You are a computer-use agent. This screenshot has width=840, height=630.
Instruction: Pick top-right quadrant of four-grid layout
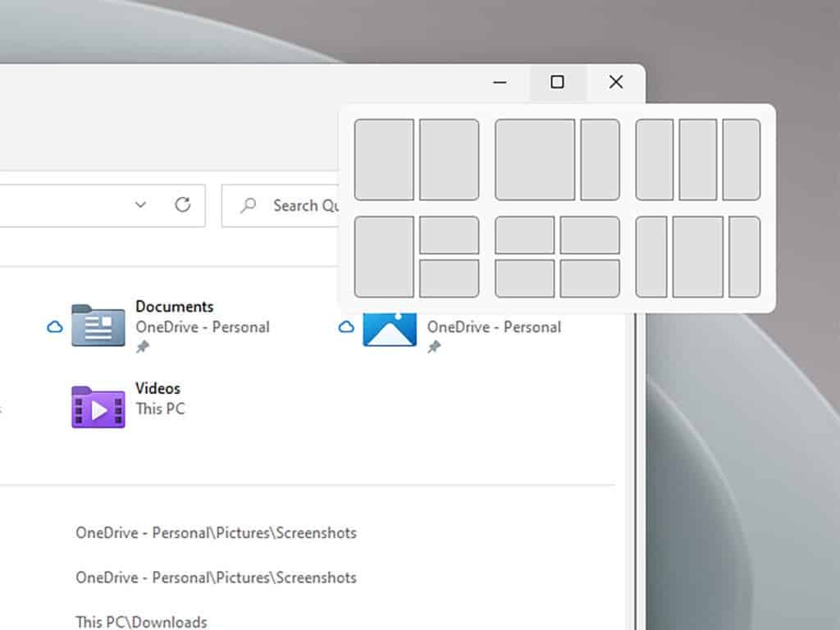[589, 235]
